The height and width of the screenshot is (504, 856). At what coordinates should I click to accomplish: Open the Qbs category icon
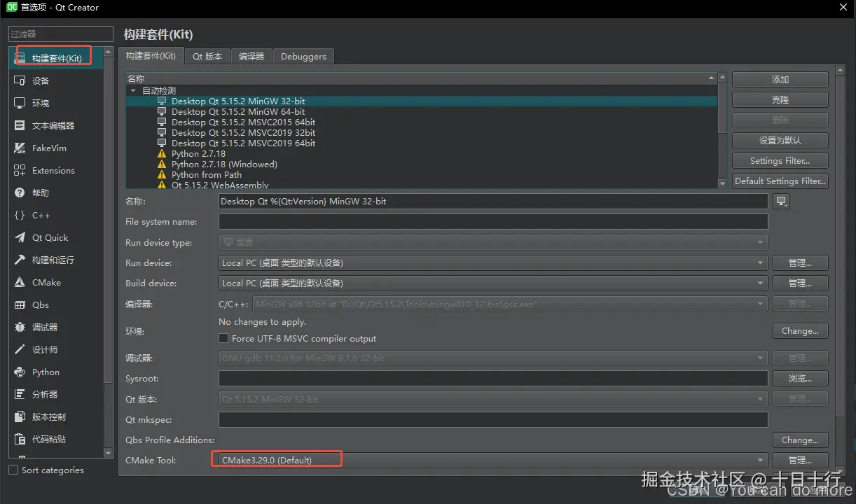(20, 304)
